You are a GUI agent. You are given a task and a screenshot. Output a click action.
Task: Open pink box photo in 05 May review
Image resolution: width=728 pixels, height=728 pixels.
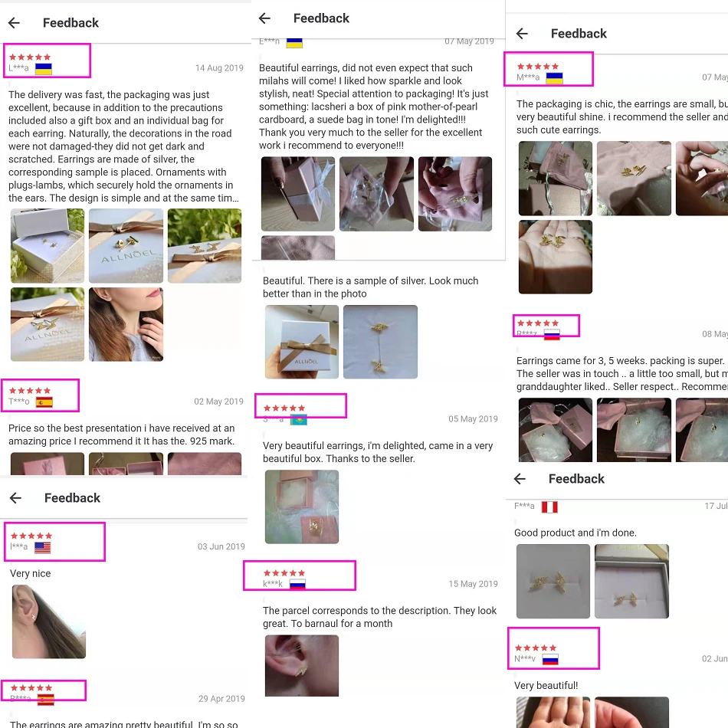pyautogui.click(x=302, y=507)
